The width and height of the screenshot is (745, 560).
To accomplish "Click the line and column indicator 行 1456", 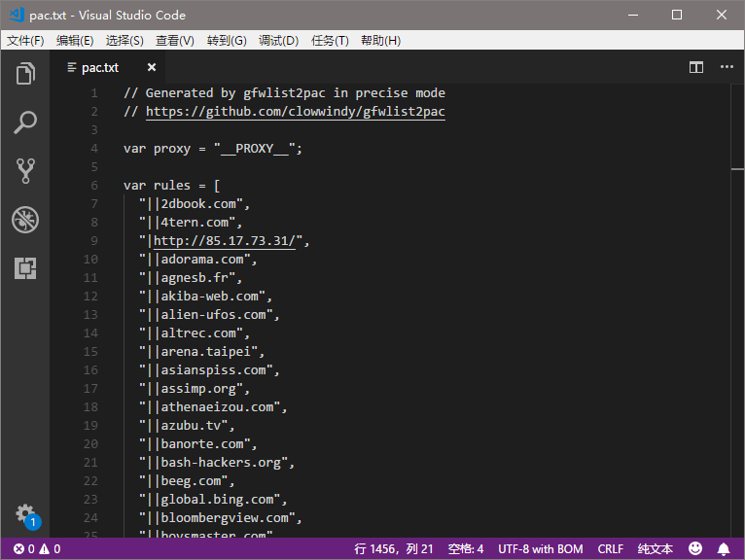I will pyautogui.click(x=394, y=549).
